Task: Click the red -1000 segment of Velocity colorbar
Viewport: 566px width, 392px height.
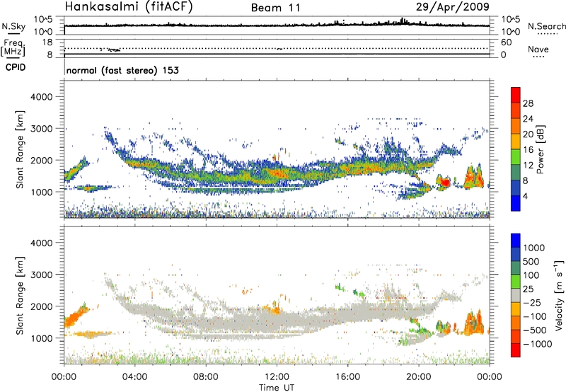Action: [x=516, y=350]
